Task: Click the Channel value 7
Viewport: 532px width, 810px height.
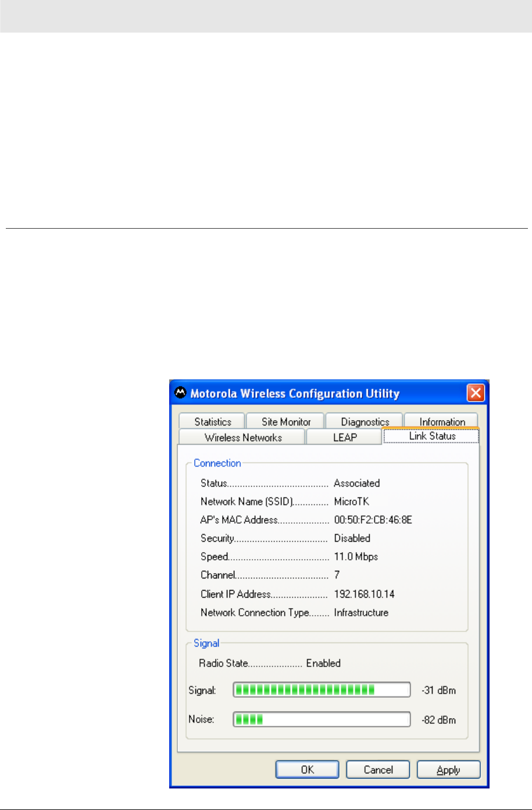Action: coord(337,575)
